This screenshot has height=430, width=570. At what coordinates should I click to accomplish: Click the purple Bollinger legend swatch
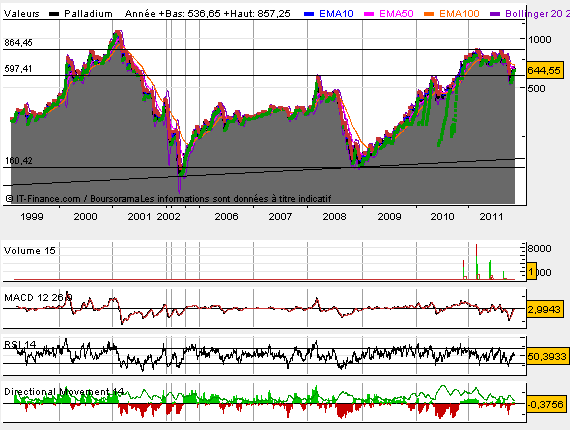[x=495, y=14]
